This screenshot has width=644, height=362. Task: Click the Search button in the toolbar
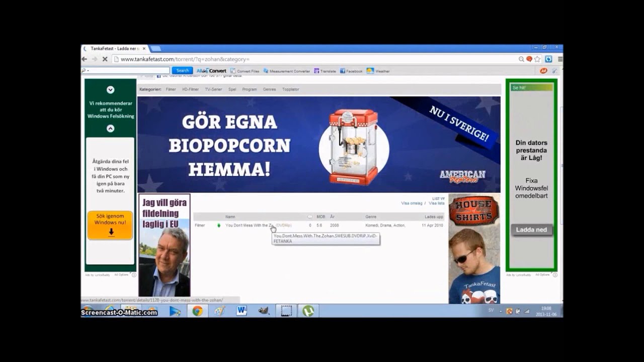[183, 71]
